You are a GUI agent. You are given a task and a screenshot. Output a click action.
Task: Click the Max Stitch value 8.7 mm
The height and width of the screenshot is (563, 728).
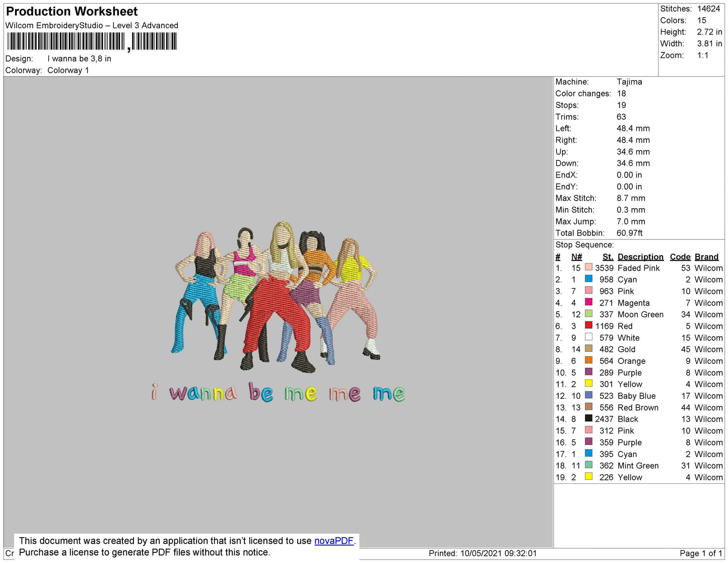(x=631, y=198)
